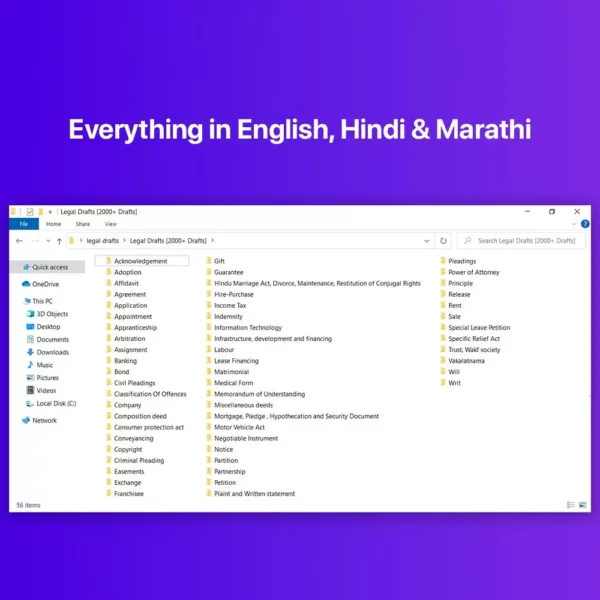Image resolution: width=600 pixels, height=600 pixels.
Task: Click the Back navigation arrow
Action: (20, 241)
